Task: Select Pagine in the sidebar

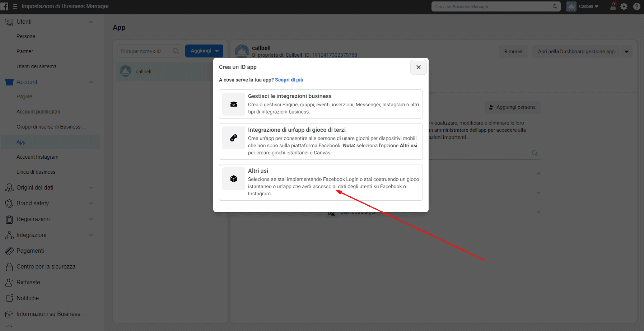Action: click(24, 97)
